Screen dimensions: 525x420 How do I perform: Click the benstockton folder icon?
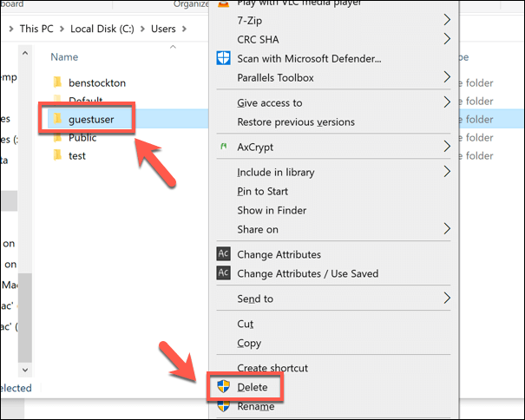pos(57,82)
